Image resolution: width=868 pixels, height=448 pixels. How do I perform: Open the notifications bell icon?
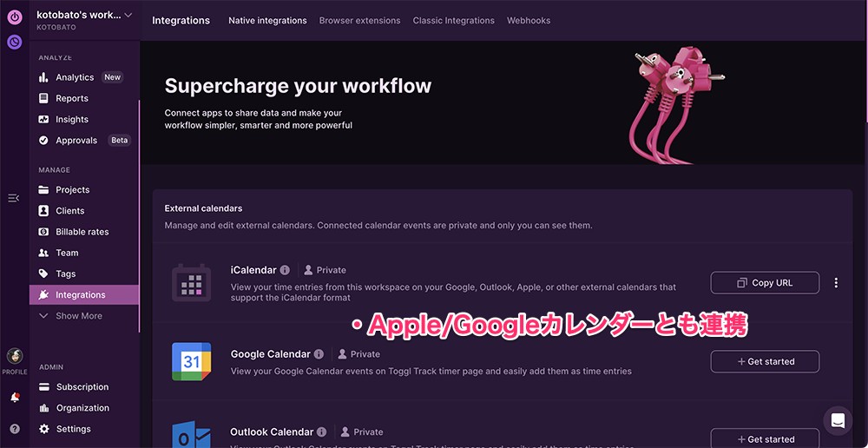[15, 398]
